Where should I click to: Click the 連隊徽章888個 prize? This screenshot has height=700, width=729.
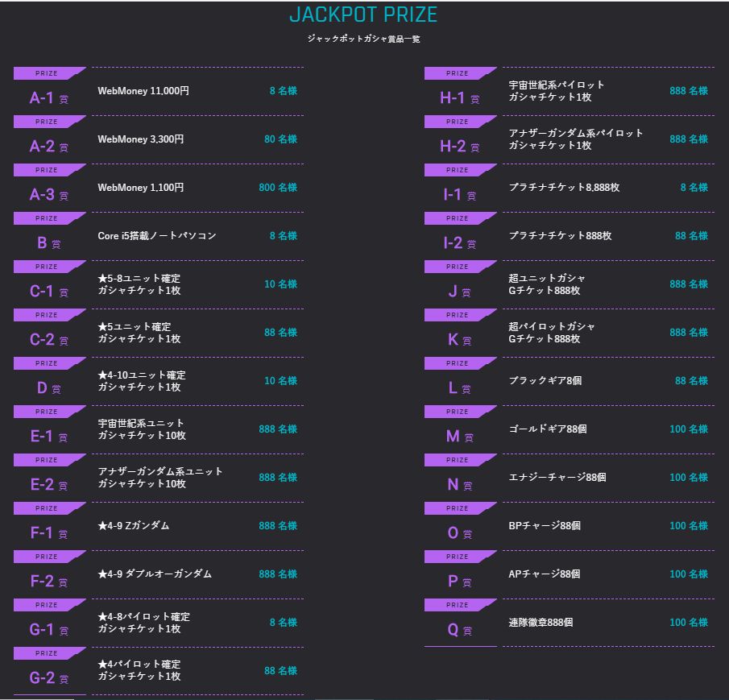[x=541, y=623]
